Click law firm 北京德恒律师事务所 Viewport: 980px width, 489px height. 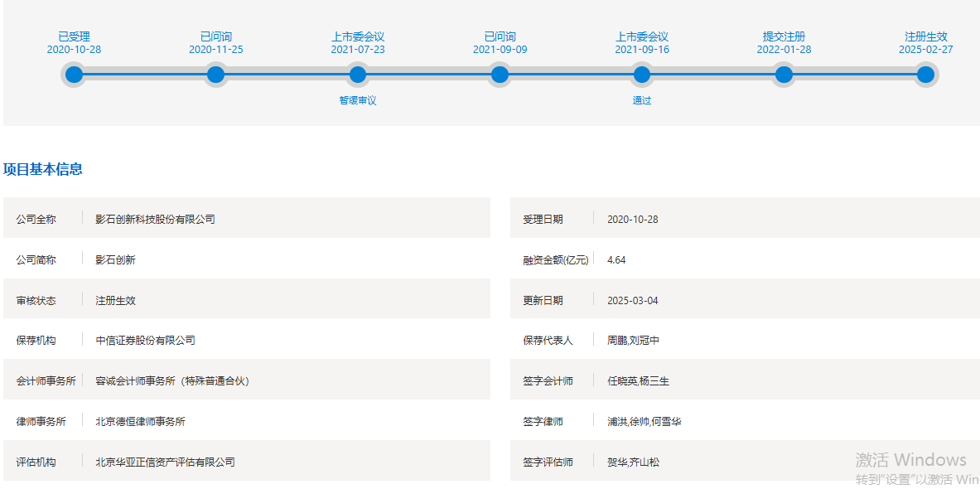click(140, 422)
